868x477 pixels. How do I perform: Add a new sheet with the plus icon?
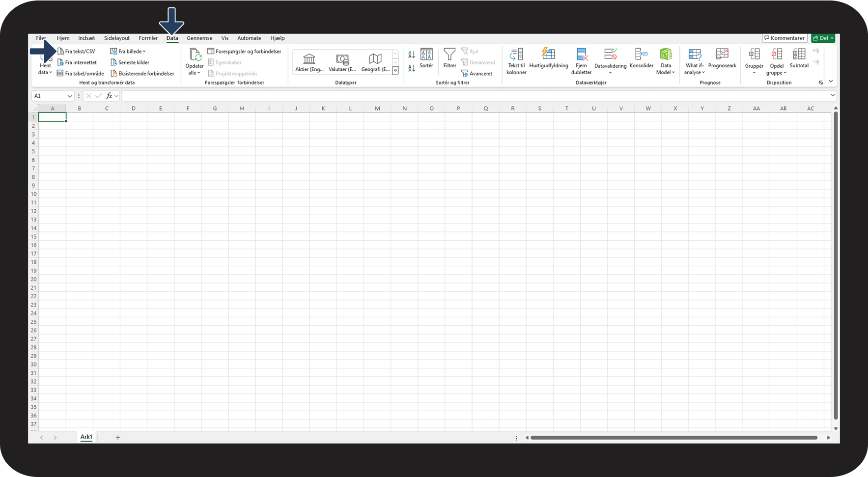pyautogui.click(x=118, y=438)
